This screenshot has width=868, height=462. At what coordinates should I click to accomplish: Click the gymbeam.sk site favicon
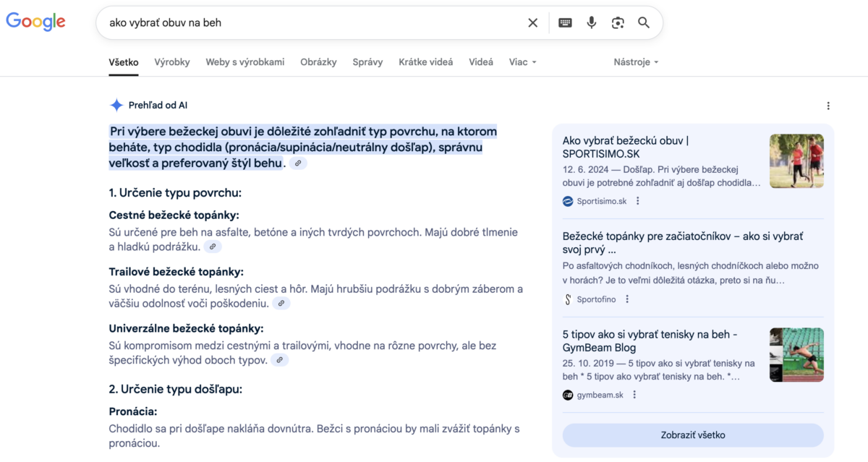click(x=568, y=395)
